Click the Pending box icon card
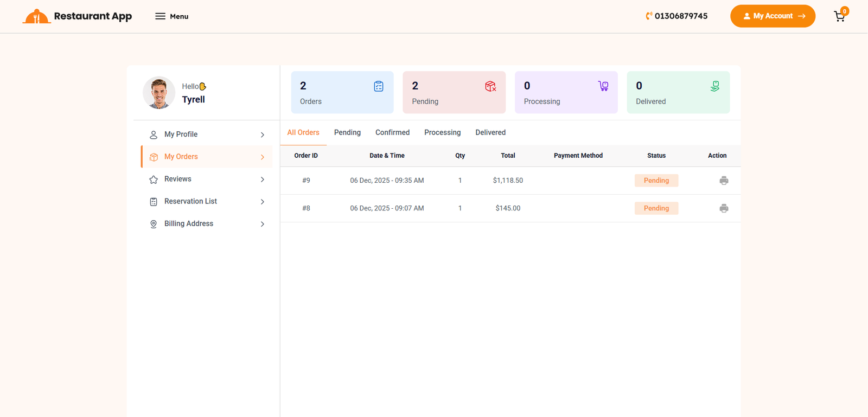Screen dimensions: 868x417 pyautogui.click(x=490, y=86)
